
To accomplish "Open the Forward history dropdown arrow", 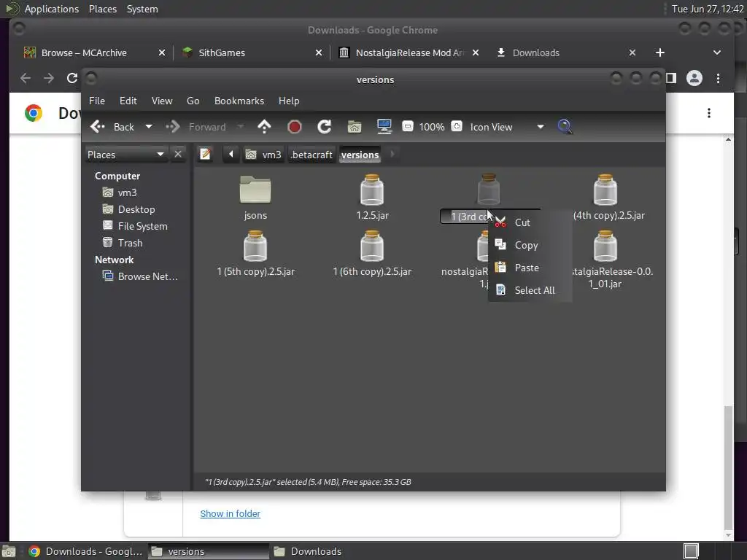I will [x=241, y=127].
